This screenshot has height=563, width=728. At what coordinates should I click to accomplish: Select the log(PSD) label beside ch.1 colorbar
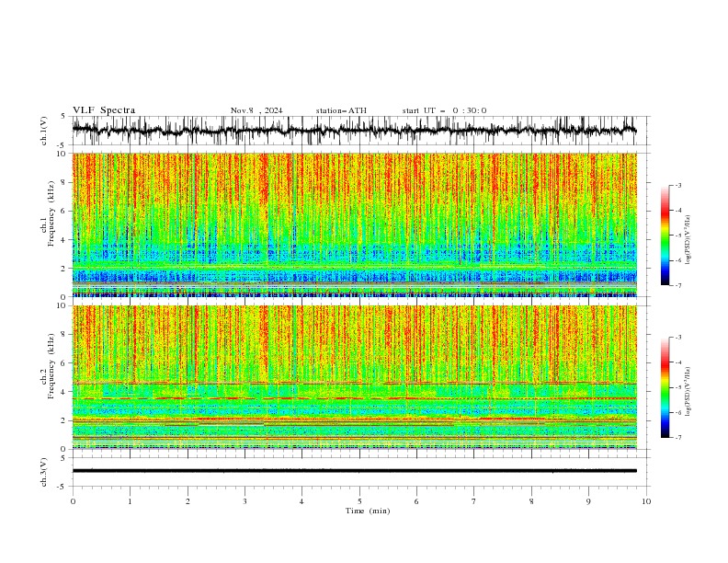pos(688,240)
